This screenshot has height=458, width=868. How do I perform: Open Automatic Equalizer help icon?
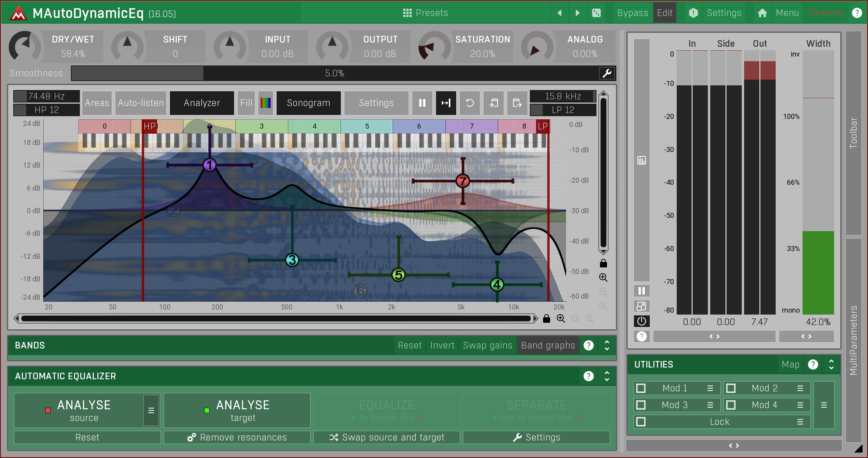tap(589, 376)
